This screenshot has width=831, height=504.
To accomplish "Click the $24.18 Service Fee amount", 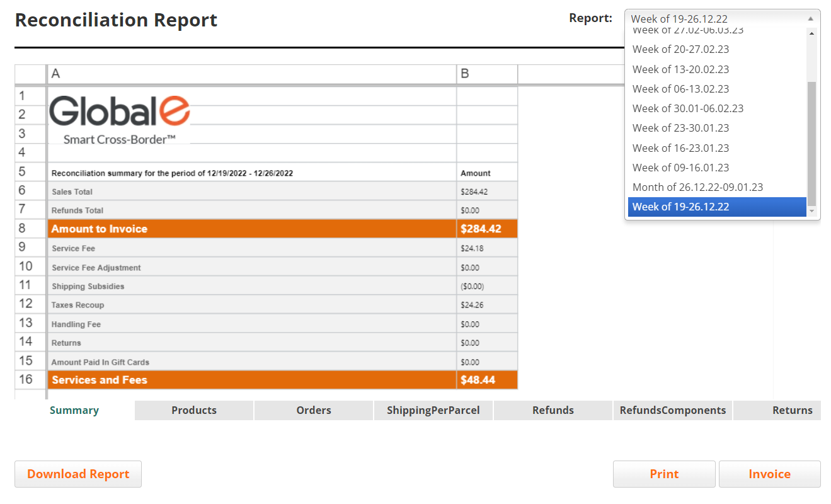I will tap(487, 248).
